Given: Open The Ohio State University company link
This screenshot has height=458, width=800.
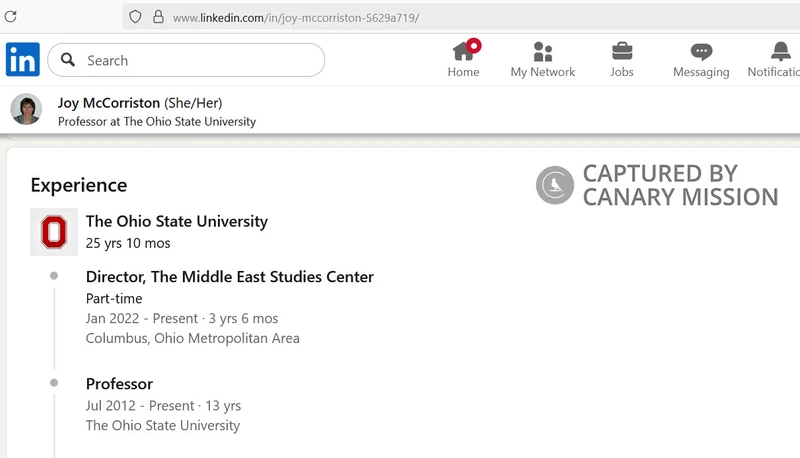Looking at the screenshot, I should tap(177, 221).
